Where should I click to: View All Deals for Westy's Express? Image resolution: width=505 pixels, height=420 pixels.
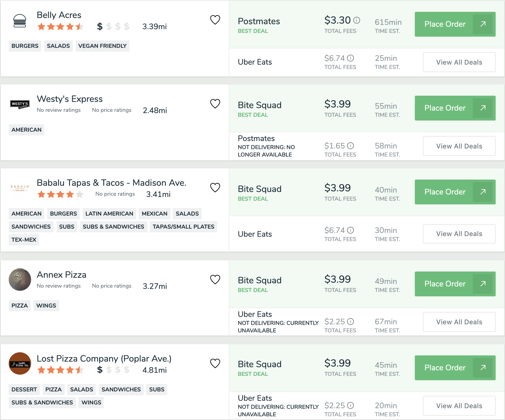[459, 146]
